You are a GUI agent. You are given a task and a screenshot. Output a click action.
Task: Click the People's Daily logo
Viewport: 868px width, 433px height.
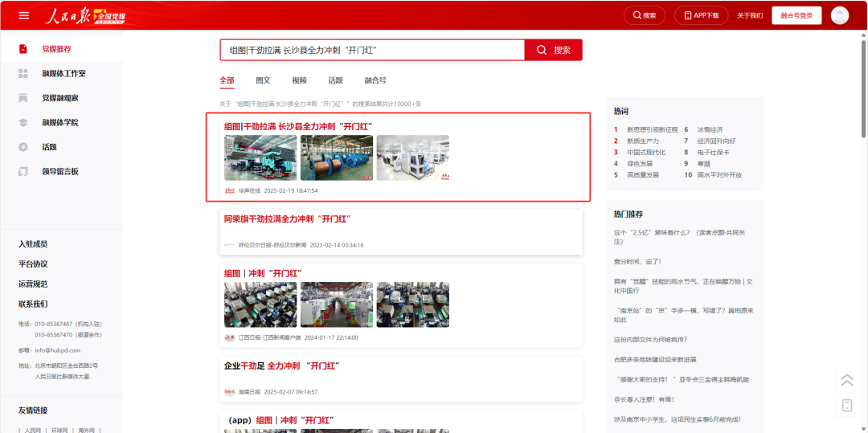tap(85, 16)
